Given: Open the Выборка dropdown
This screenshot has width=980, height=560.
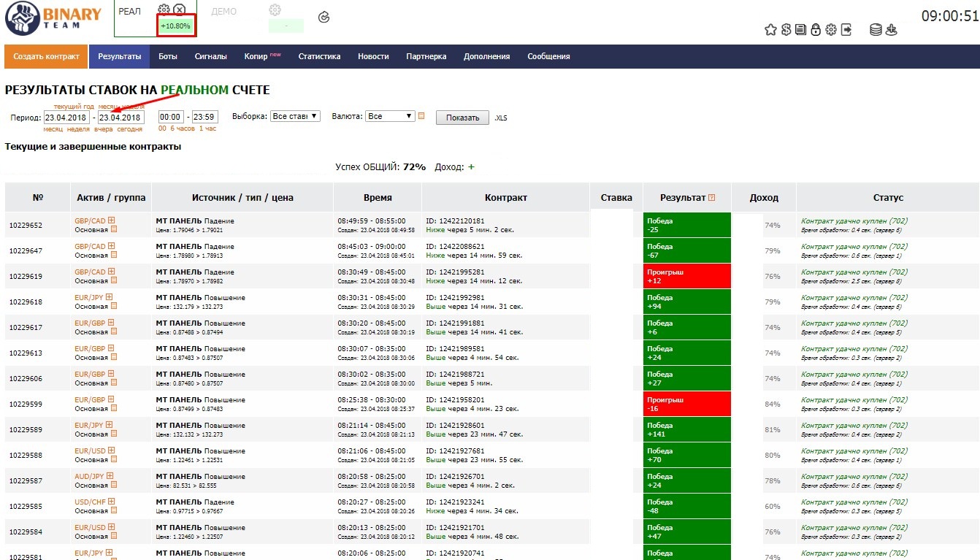Looking at the screenshot, I should 295,116.
